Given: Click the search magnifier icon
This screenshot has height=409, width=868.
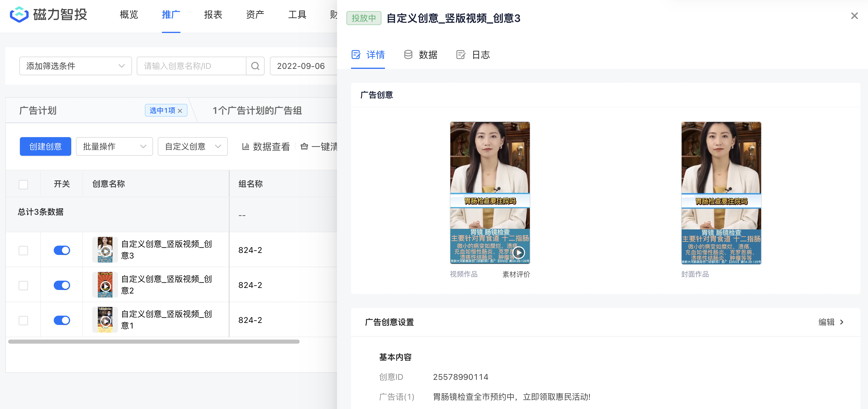Looking at the screenshot, I should tap(255, 66).
